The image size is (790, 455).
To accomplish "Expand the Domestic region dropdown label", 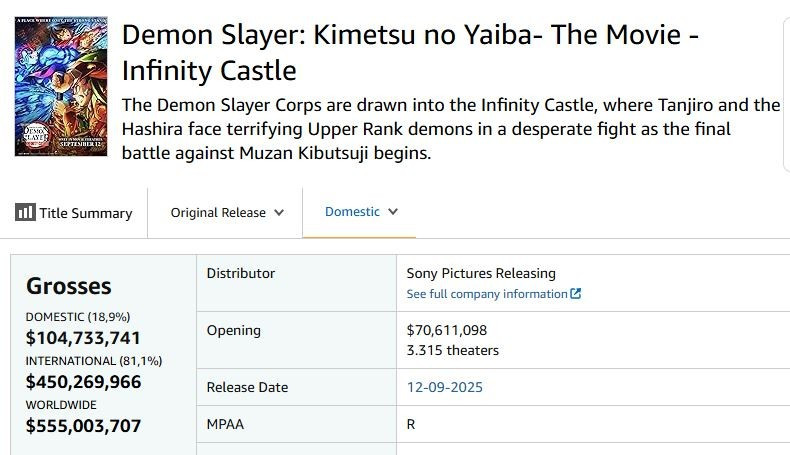I will (x=352, y=212).
